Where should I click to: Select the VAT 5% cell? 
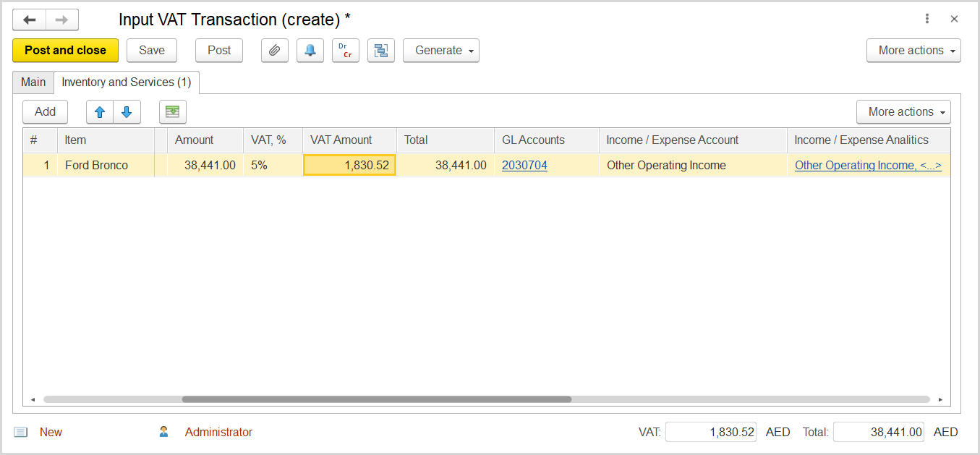273,166
